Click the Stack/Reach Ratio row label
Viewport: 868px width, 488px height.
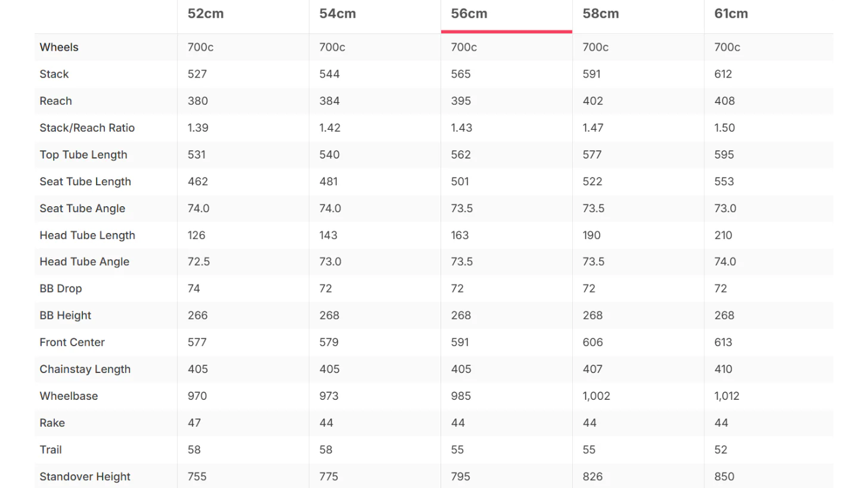point(87,128)
